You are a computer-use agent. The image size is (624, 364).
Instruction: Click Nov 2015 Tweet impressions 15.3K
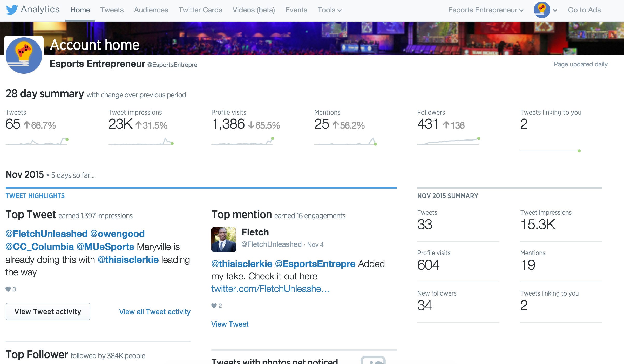[538, 224]
